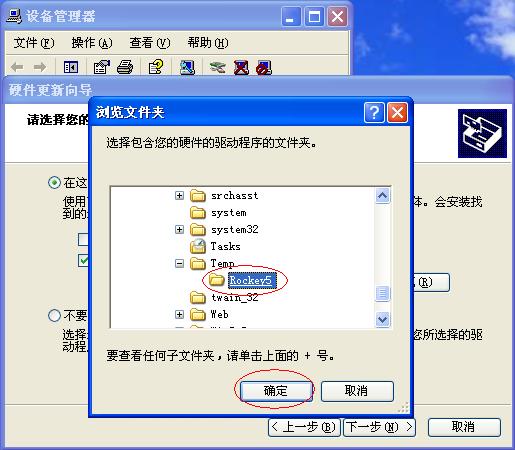This screenshot has height=450, width=515.
Task: Click the show/hide console tree icon
Action: 71,67
